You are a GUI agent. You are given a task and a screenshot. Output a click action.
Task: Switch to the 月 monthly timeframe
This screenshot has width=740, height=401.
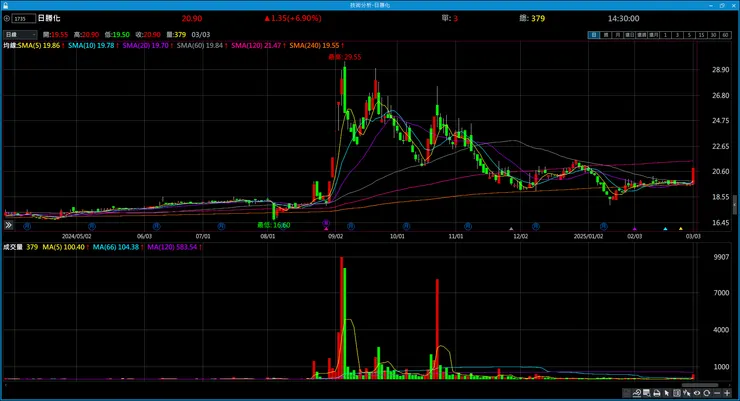(617, 35)
